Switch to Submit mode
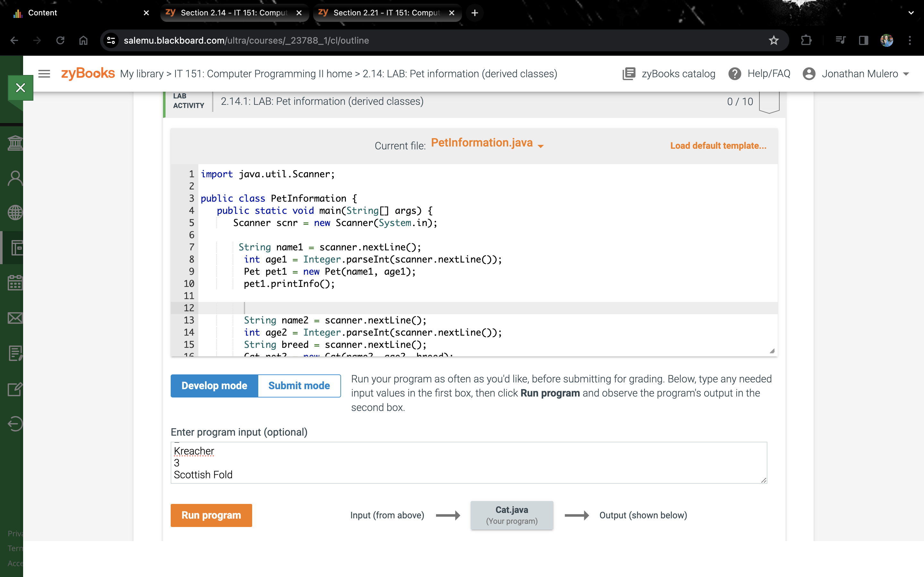924x577 pixels. pos(299,385)
